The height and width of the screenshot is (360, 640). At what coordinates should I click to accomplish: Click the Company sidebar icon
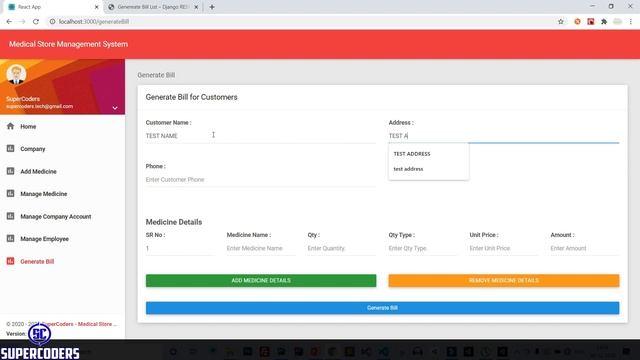tap(11, 149)
